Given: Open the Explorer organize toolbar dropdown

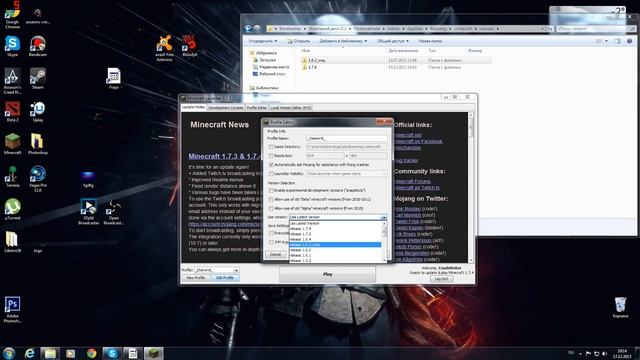Looking at the screenshot, I should pyautogui.click(x=262, y=41).
